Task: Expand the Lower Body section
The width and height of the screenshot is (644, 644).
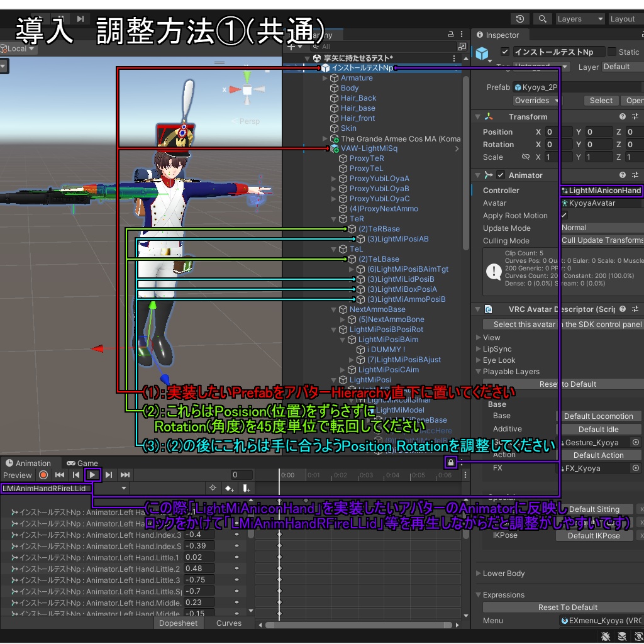Action: click(478, 574)
